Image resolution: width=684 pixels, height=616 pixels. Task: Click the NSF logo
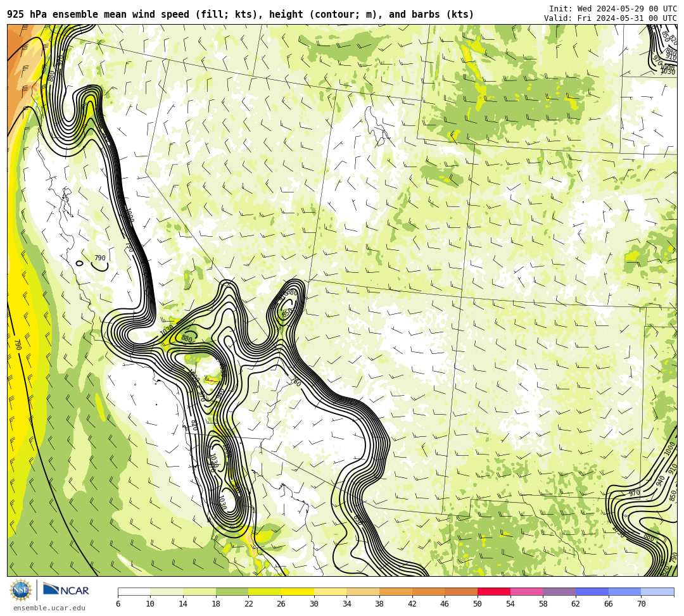[21, 590]
